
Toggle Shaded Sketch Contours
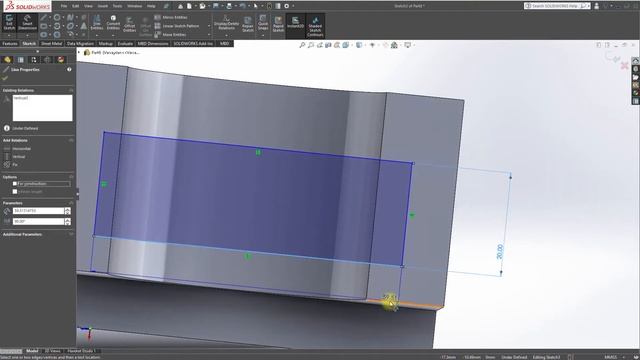pos(315,26)
